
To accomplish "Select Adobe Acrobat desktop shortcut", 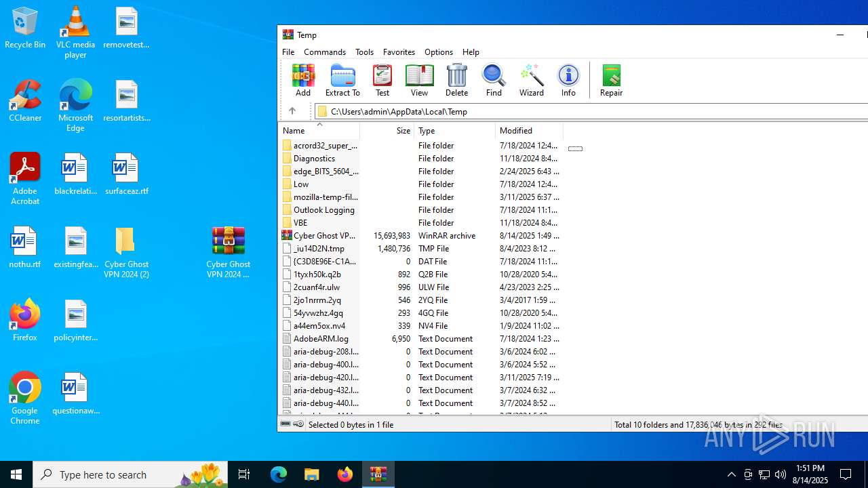I will click(x=25, y=179).
